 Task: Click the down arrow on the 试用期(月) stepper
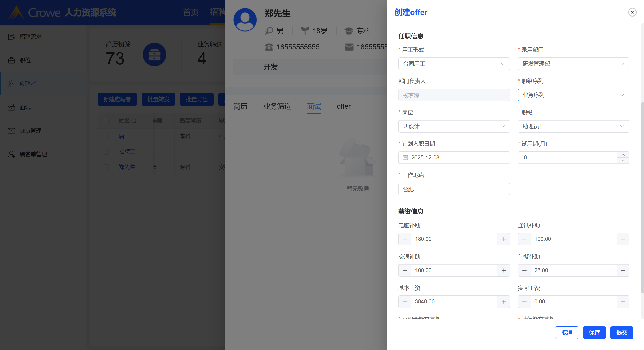pyautogui.click(x=623, y=161)
